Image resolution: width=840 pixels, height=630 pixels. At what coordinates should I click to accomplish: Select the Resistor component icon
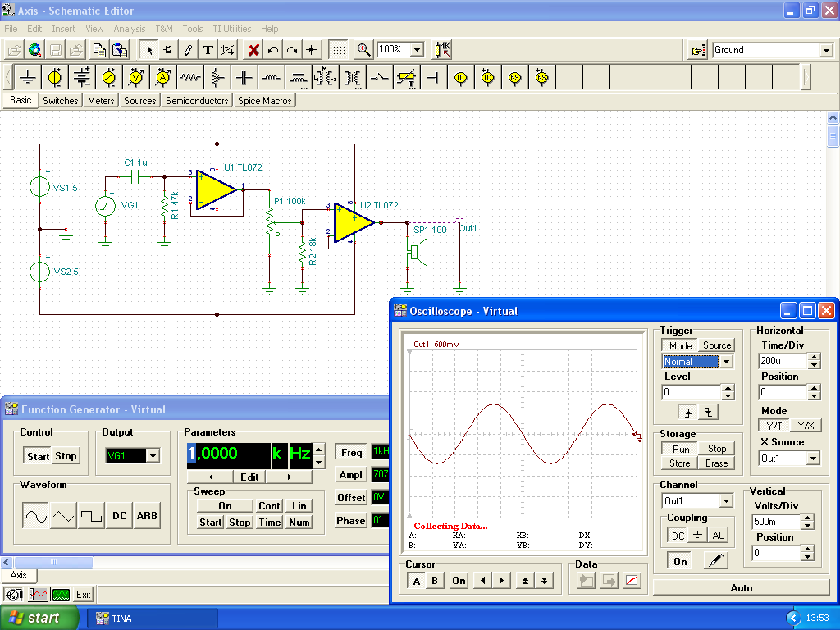pyautogui.click(x=190, y=78)
